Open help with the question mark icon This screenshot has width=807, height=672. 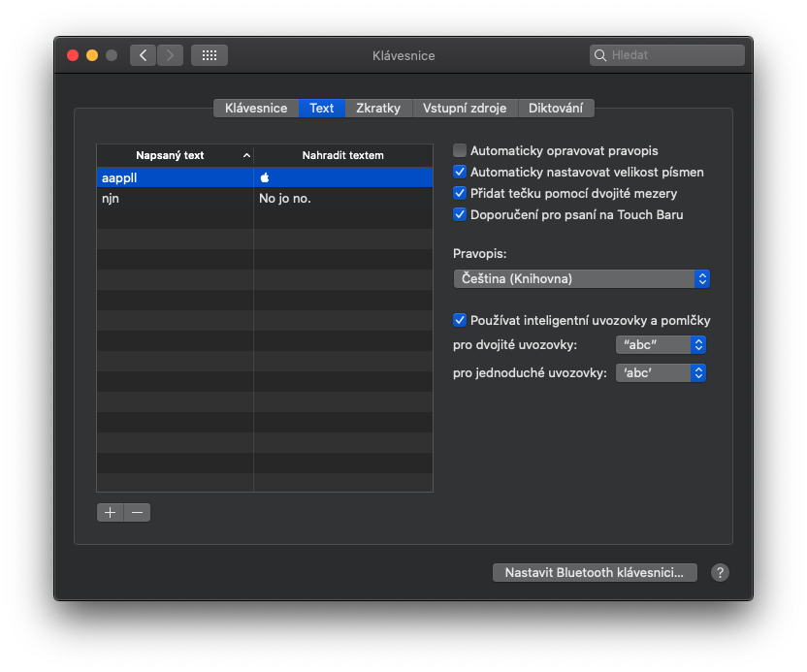point(720,572)
